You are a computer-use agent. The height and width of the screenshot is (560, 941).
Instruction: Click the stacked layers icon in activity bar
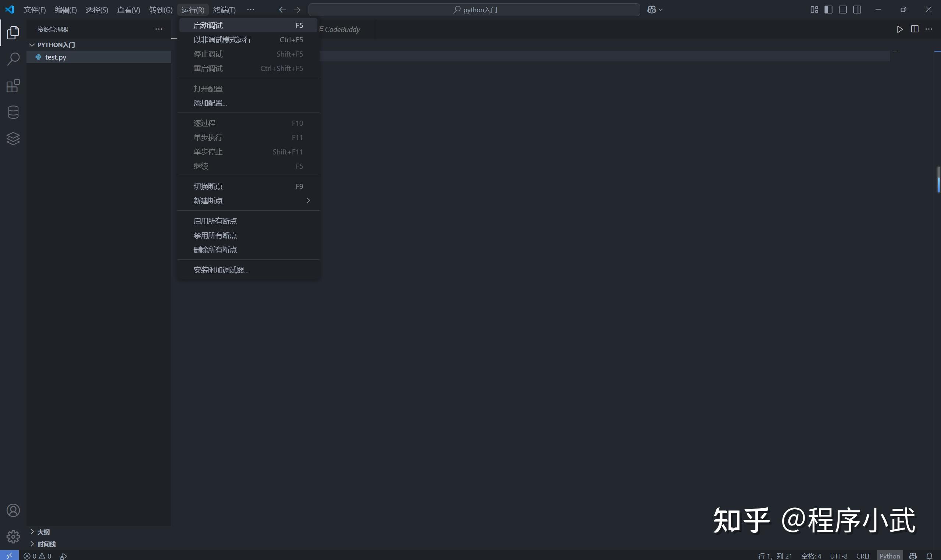pyautogui.click(x=13, y=139)
